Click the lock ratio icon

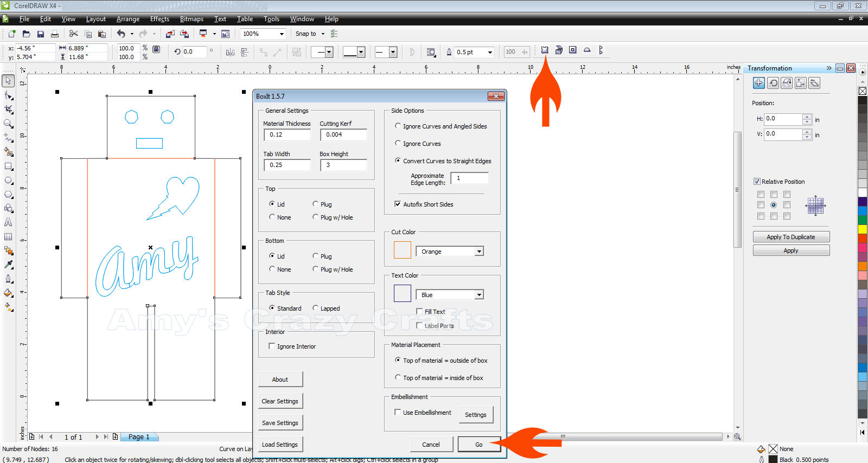tap(156, 49)
